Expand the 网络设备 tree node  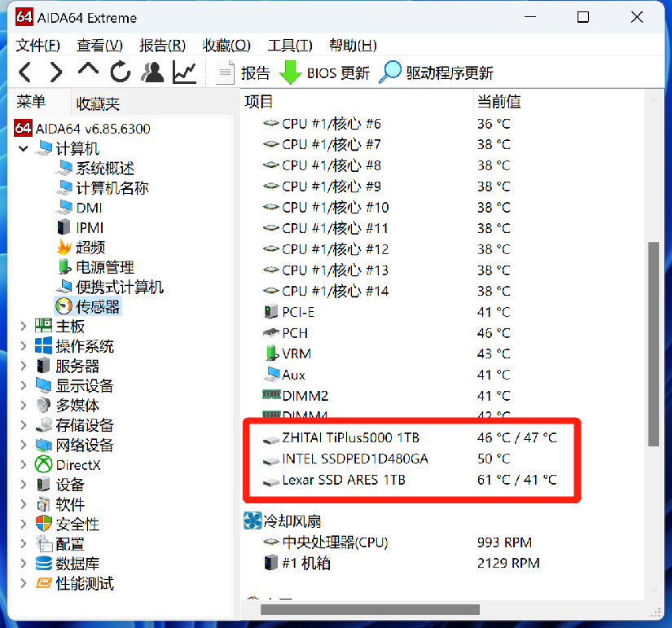coord(24,445)
